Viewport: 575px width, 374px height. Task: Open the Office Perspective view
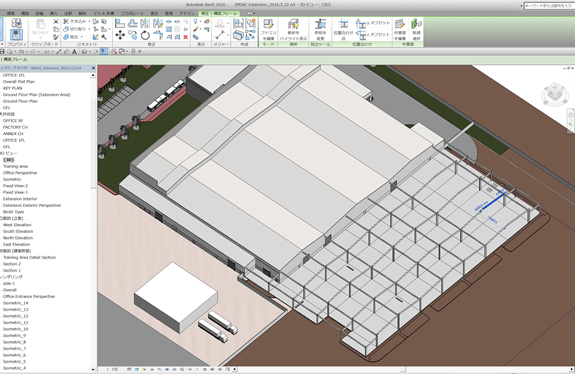(x=20, y=173)
